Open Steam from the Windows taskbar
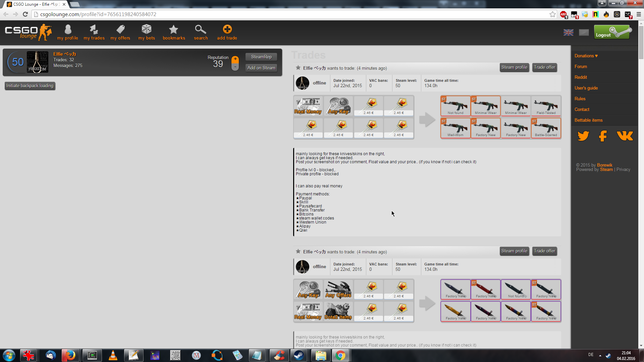 coord(299,355)
